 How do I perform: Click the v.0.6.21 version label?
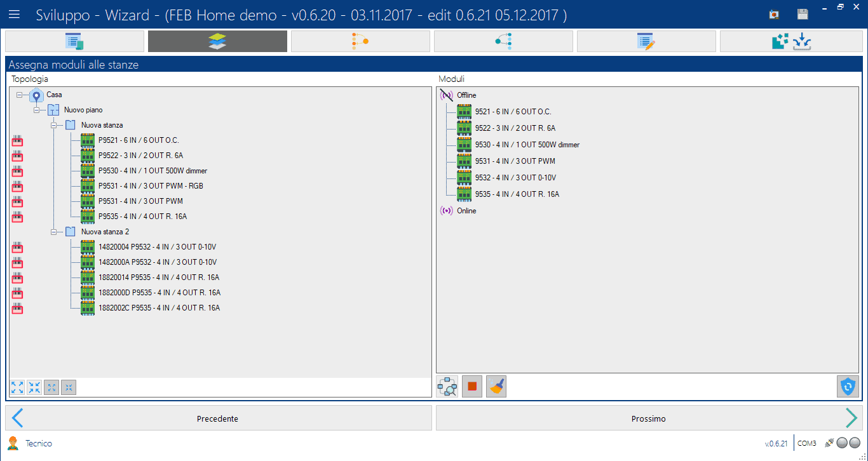click(776, 444)
